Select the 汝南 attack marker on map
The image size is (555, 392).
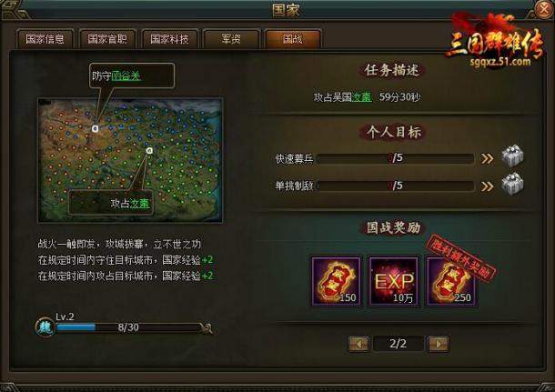[x=149, y=151]
